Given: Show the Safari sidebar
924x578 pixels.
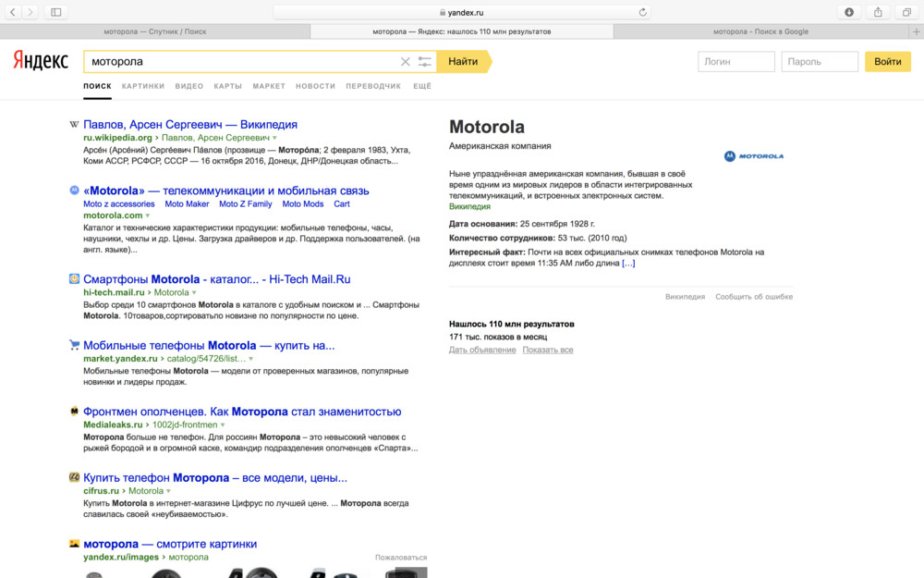Looking at the screenshot, I should [56, 12].
